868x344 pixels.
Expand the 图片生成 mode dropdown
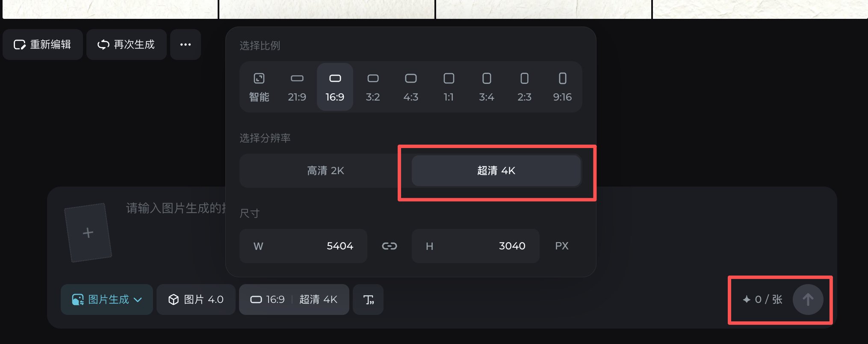click(107, 300)
